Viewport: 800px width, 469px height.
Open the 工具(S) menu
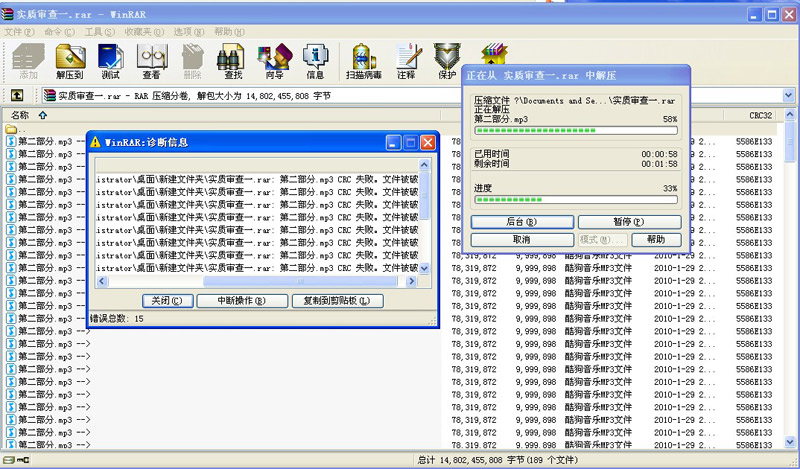click(x=99, y=32)
